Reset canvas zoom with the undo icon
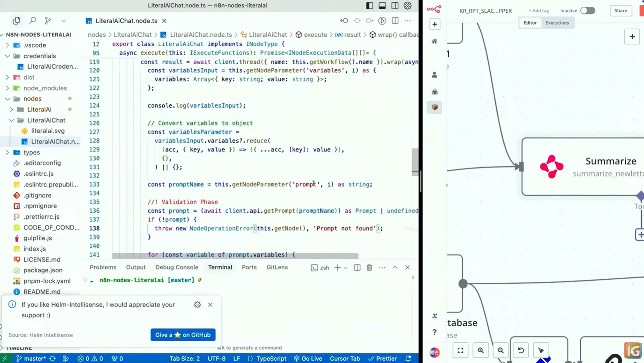Image resolution: width=644 pixels, height=363 pixels. coord(521,350)
